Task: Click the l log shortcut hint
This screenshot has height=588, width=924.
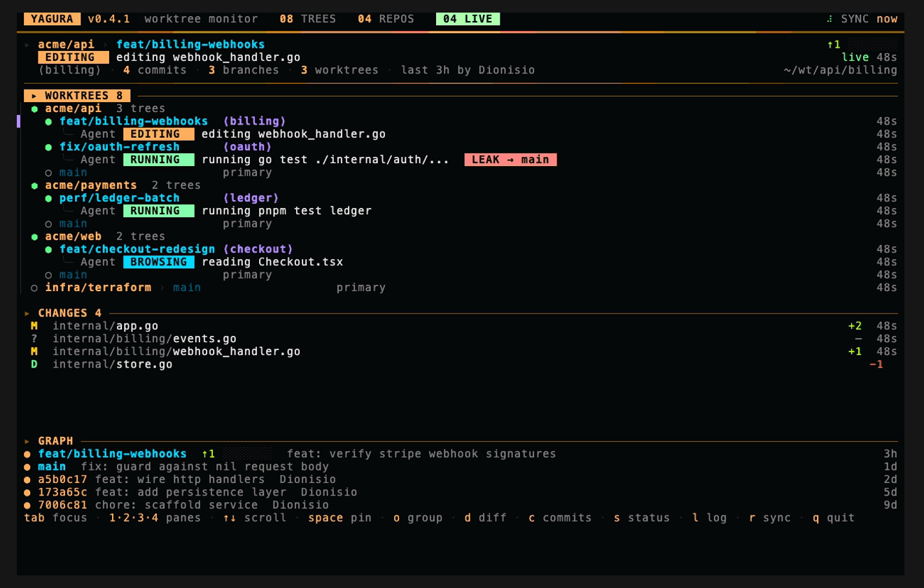Action: tap(710, 518)
